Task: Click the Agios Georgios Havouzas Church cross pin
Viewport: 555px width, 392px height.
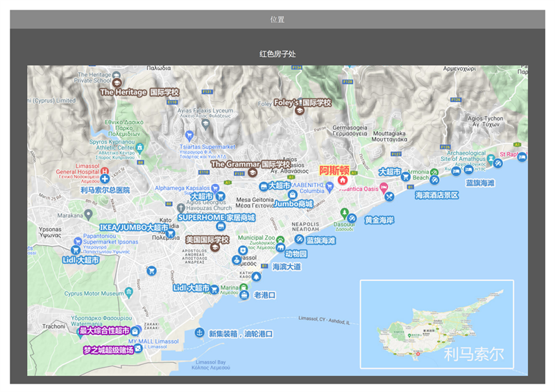Action: pyautogui.click(x=181, y=208)
